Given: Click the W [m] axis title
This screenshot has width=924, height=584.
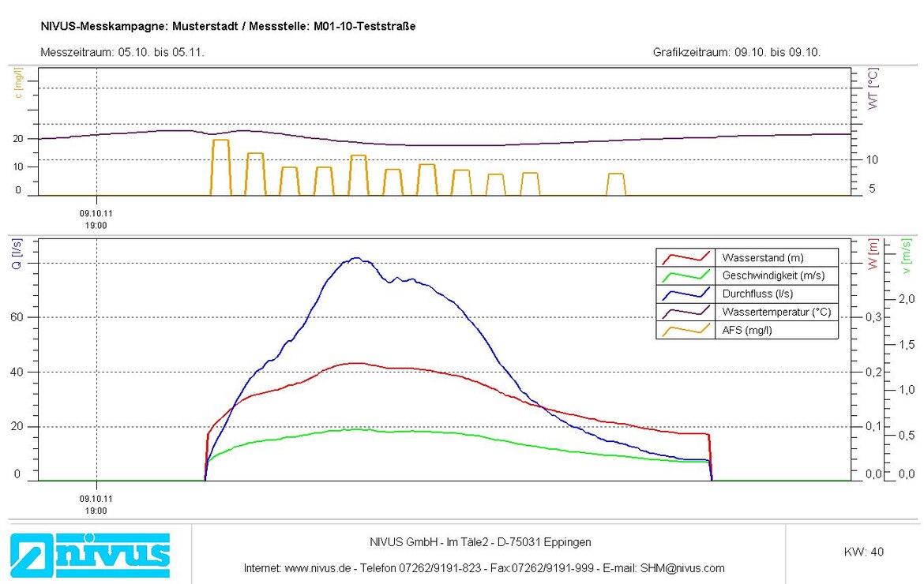Looking at the screenshot, I should pos(873,254).
